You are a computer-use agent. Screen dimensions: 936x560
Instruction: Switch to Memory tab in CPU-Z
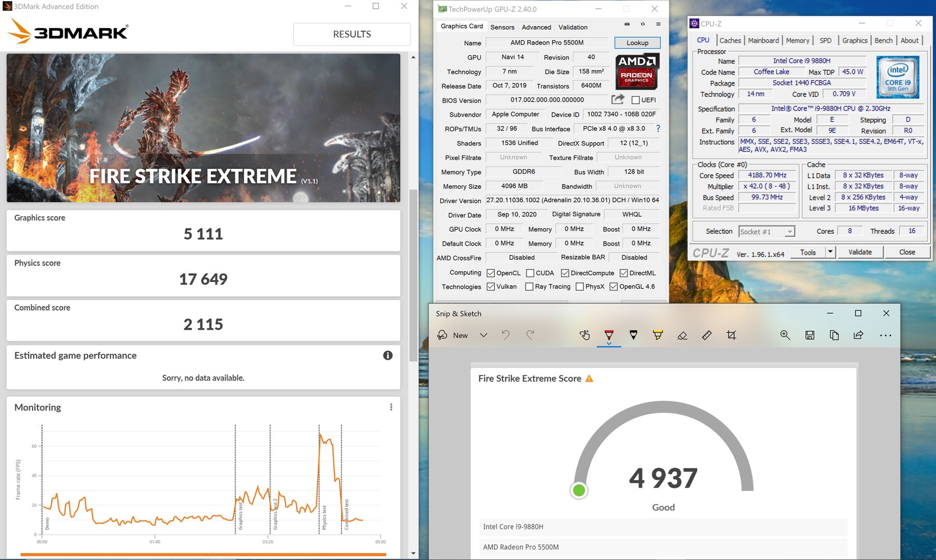coord(798,40)
